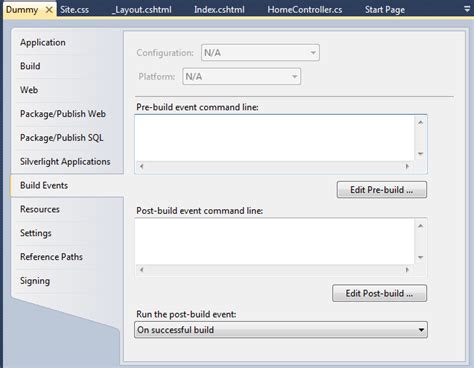Screen dimensions: 474x368
Task: Click post-build box scroll right arrow
Action: 407,270
